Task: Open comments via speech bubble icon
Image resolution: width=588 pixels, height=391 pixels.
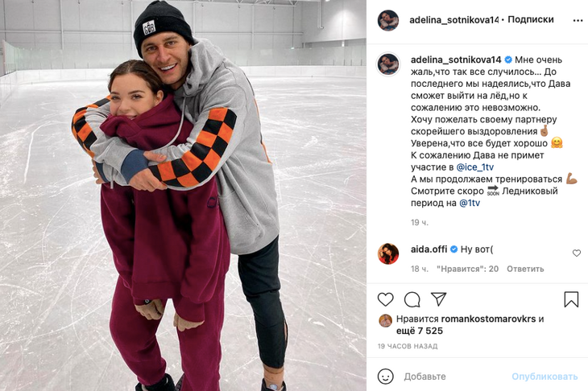Action: coord(412,299)
